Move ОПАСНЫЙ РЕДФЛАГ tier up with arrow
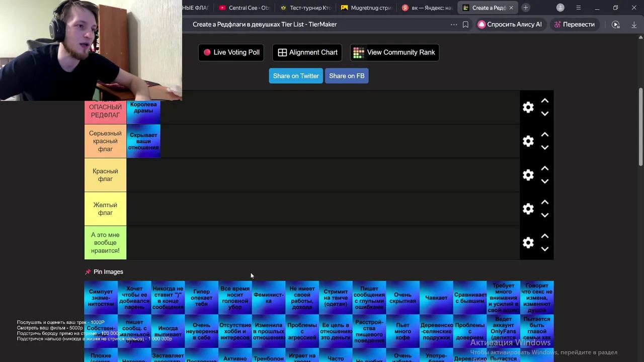Screen dimensions: 644x362 click(x=545, y=101)
